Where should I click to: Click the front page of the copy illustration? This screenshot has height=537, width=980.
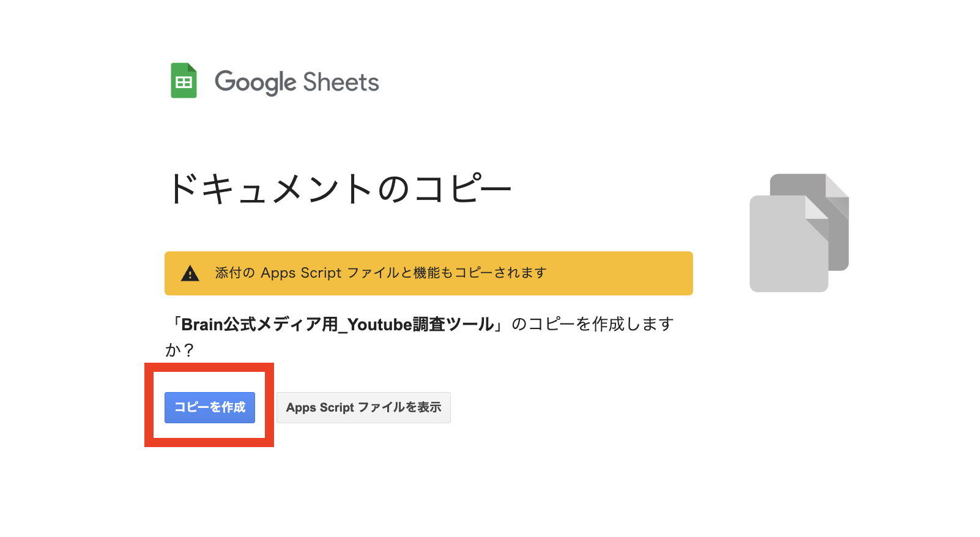(782, 251)
